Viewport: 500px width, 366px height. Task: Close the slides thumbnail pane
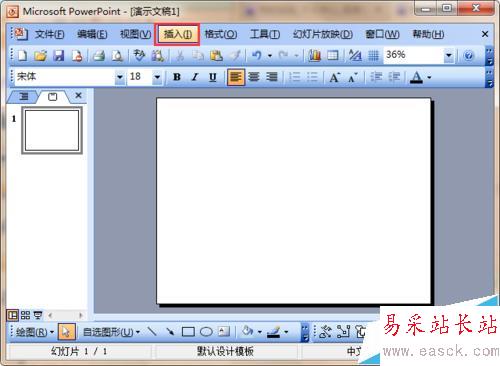coord(78,96)
